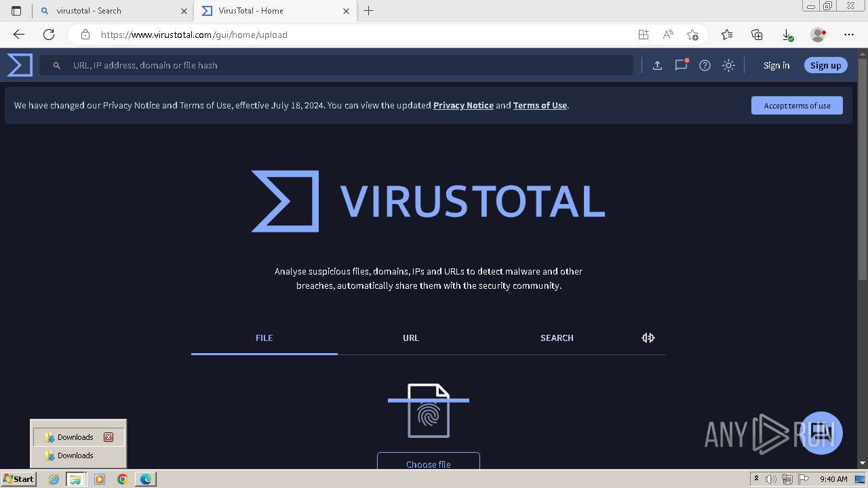Click Accept terms of use button
868x488 pixels.
[797, 105]
